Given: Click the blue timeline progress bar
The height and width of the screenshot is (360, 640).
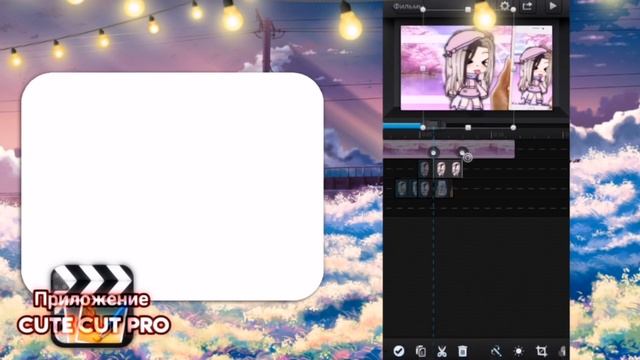Looking at the screenshot, I should coord(402,126).
